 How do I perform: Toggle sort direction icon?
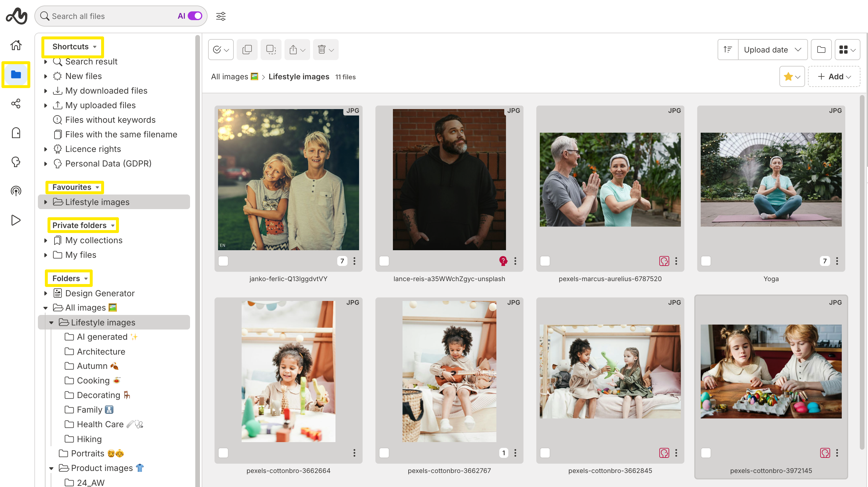pyautogui.click(x=728, y=50)
